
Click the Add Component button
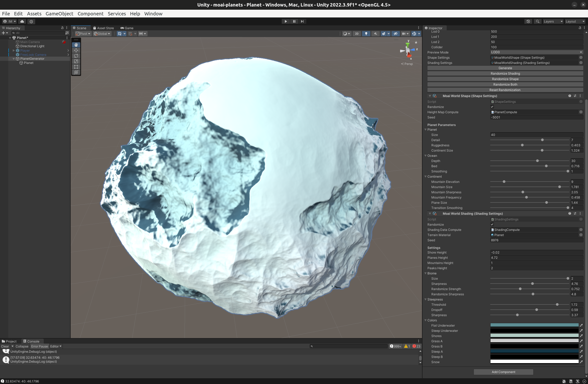point(503,372)
